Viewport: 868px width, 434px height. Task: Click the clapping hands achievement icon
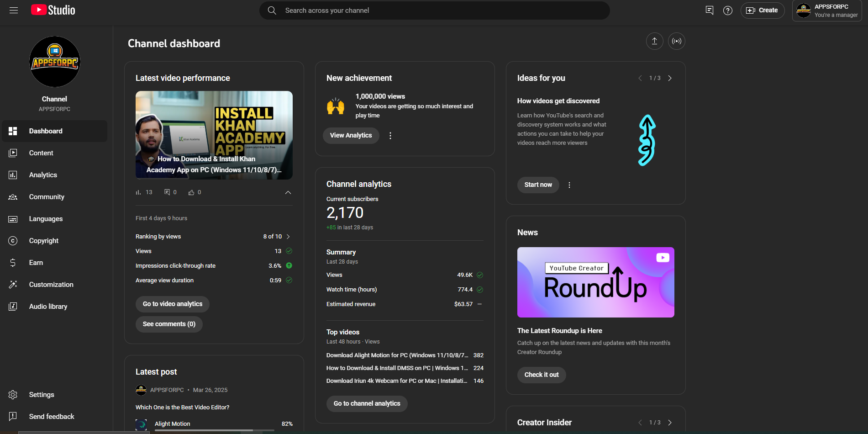pyautogui.click(x=336, y=106)
